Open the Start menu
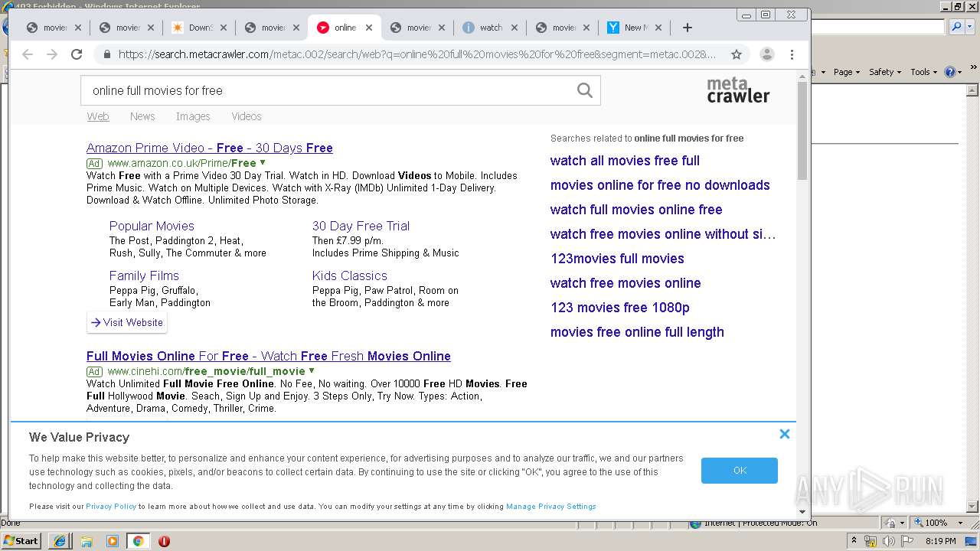The image size is (980, 551). [21, 541]
